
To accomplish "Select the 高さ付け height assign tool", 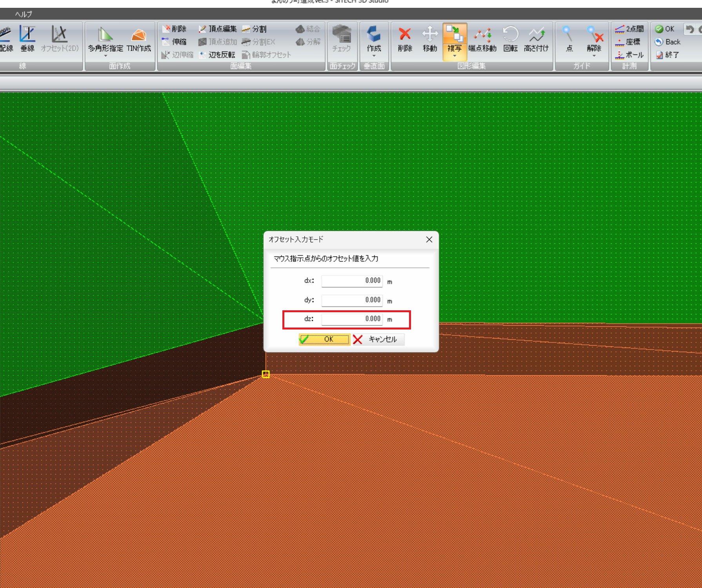I will [x=536, y=39].
